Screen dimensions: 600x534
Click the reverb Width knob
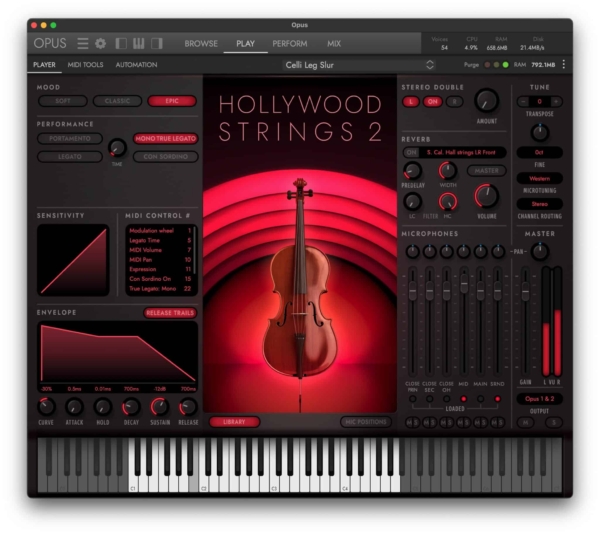(447, 171)
